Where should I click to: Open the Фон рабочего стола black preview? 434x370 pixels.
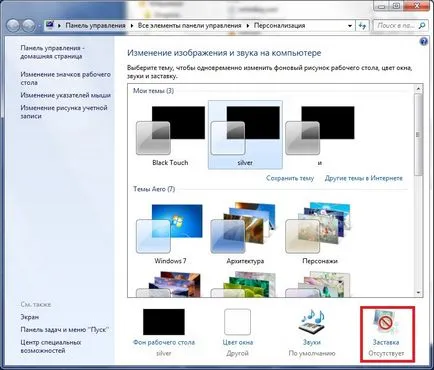click(x=164, y=322)
